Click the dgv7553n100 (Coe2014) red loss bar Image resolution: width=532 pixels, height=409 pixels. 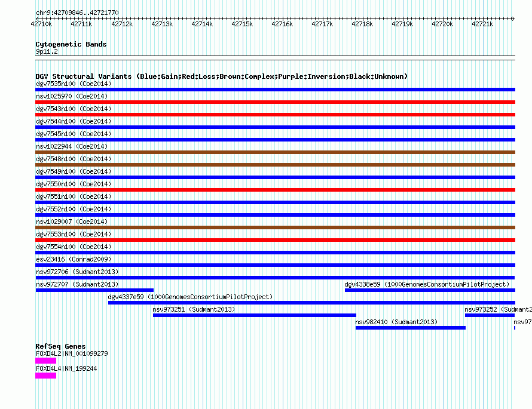275,240
